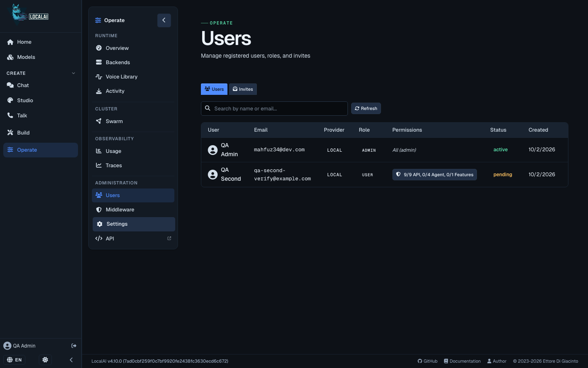Click the external-link icon beside API

169,238
